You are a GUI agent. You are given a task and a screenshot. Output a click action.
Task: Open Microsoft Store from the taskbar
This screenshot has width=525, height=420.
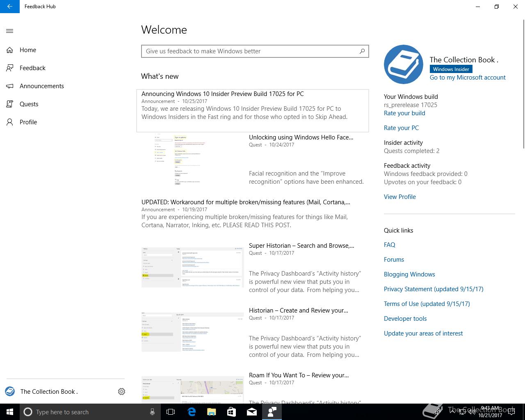tap(232, 412)
